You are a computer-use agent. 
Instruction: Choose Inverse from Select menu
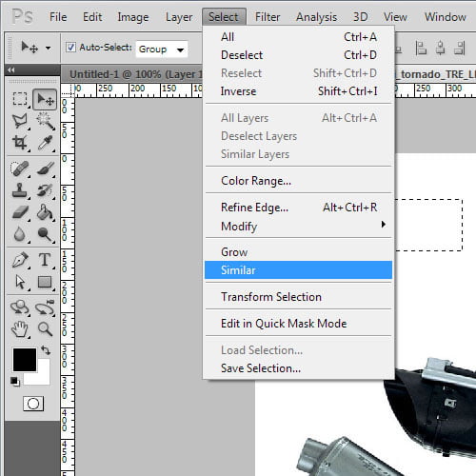(x=298, y=91)
